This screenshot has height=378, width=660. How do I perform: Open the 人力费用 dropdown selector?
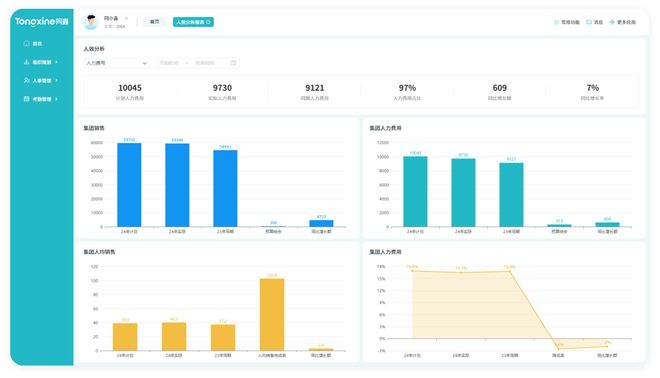tap(117, 63)
